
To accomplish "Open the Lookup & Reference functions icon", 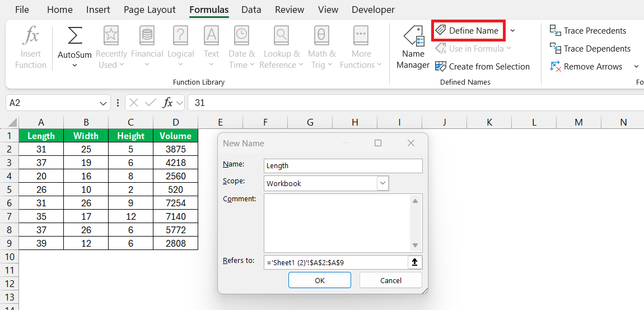I will click(281, 36).
